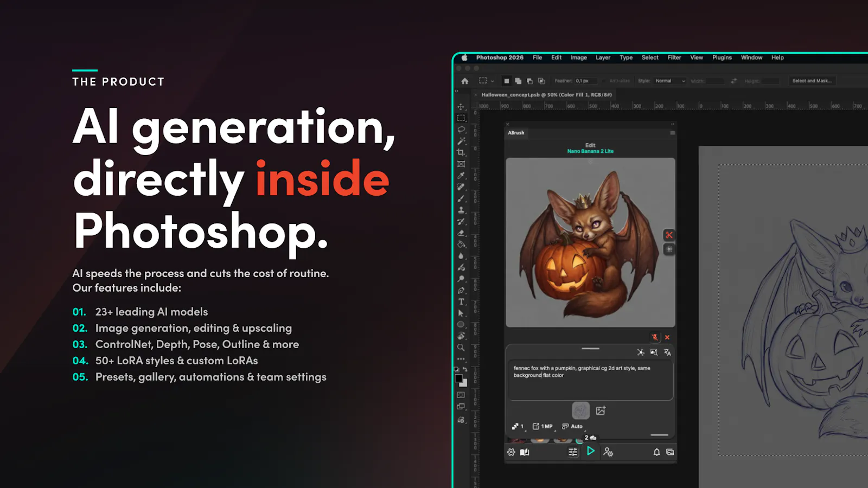Open the File menu
Image resolution: width=868 pixels, height=488 pixels.
tap(537, 57)
